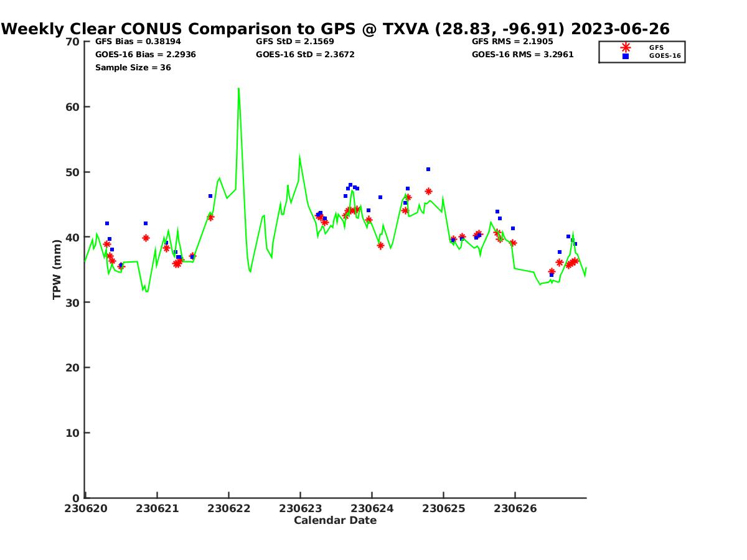Click the GOES-16 legend label text
The image size is (747, 560).
665,56
